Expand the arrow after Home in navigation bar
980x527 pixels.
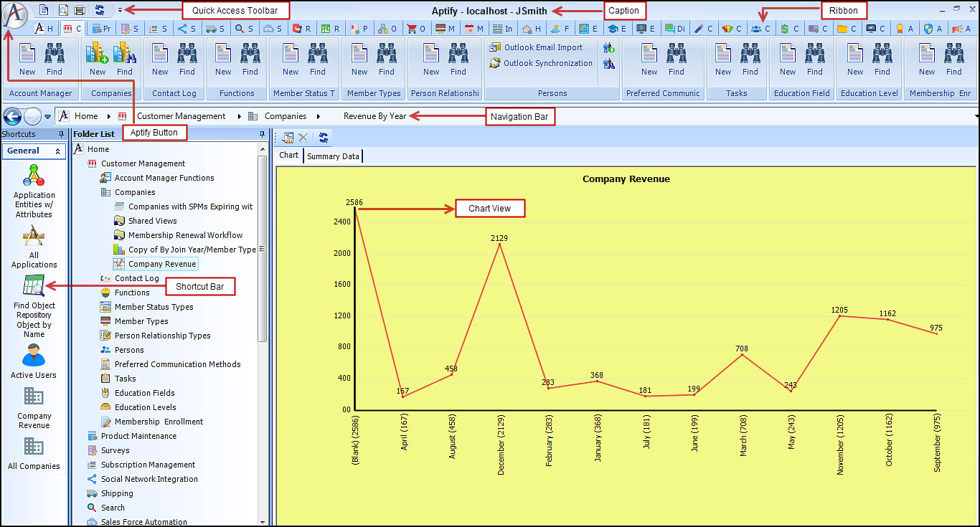pyautogui.click(x=110, y=116)
